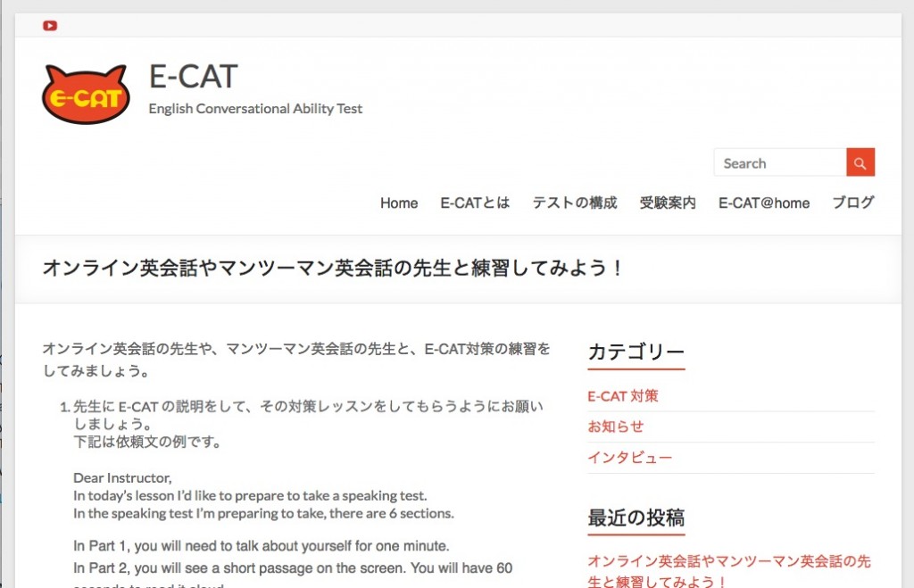914x588 pixels.
Task: Click the E-CAT site title text
Action: click(193, 77)
